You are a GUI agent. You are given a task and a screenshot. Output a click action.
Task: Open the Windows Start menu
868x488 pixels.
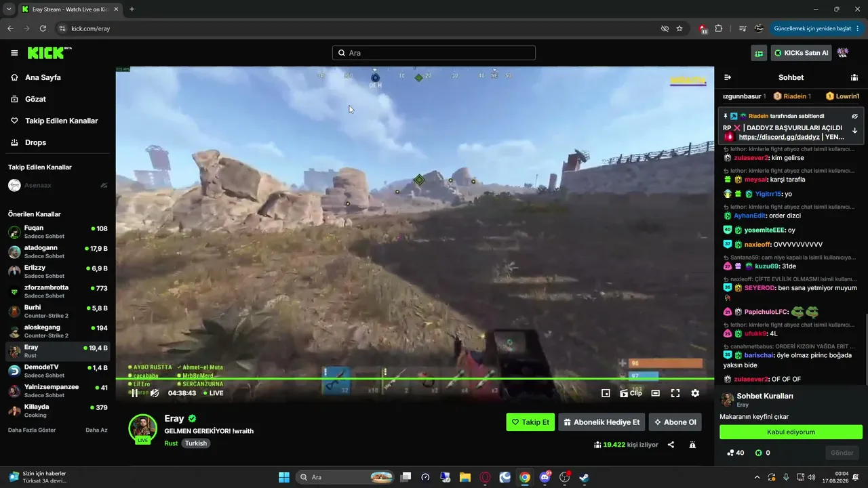[x=284, y=477]
